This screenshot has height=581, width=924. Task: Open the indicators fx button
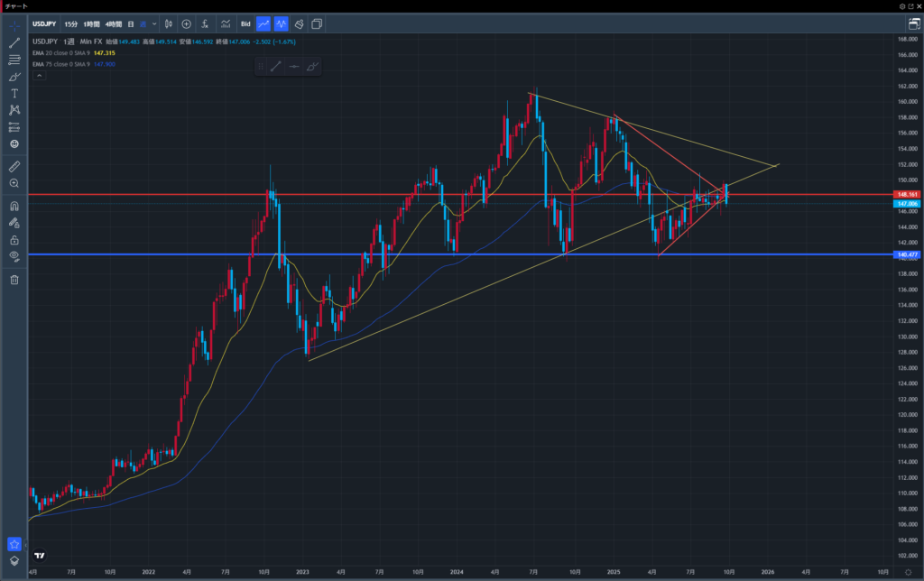coord(206,23)
